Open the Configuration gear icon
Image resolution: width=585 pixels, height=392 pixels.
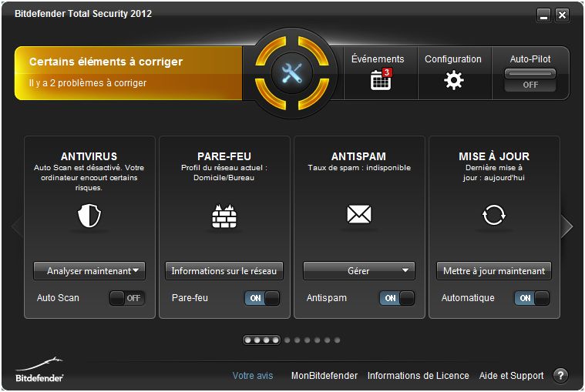tap(453, 80)
